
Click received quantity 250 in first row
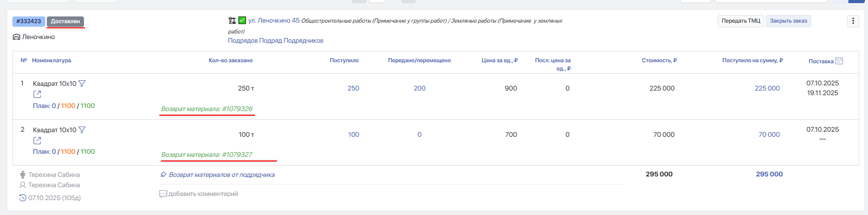[x=353, y=88]
